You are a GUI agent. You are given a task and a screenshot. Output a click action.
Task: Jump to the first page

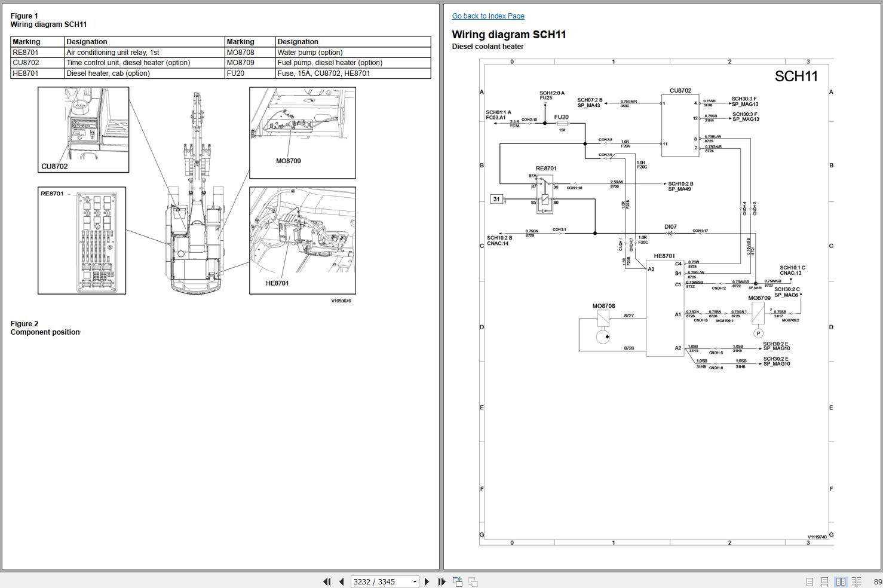click(327, 581)
